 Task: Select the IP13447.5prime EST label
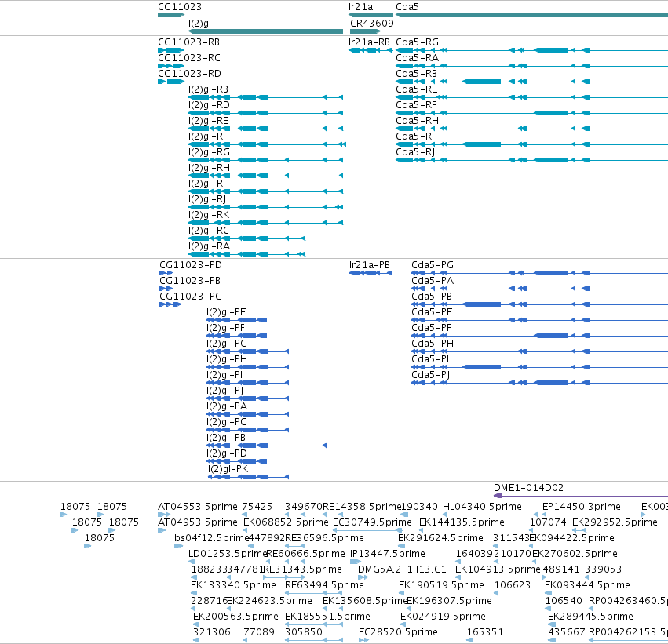click(387, 554)
